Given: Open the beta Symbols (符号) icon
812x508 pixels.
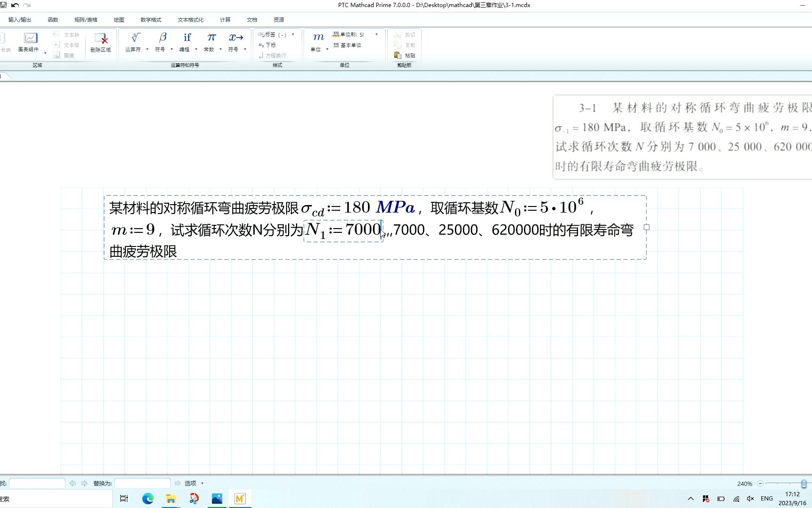Looking at the screenshot, I should click(x=163, y=38).
